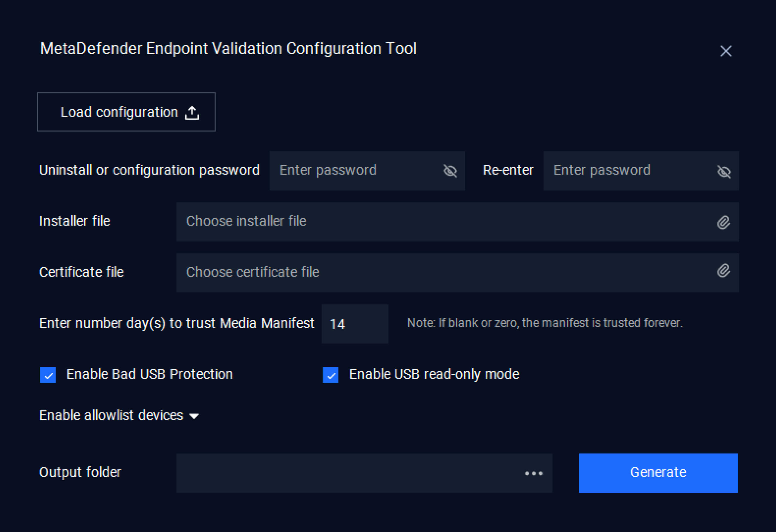Click paperclip icon in Certificate file field

click(723, 271)
